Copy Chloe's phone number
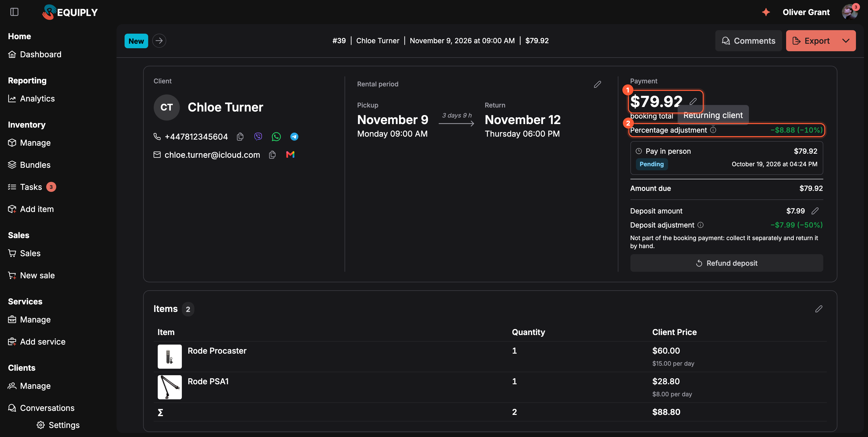Viewport: 868px width, 437px height. [x=240, y=136]
